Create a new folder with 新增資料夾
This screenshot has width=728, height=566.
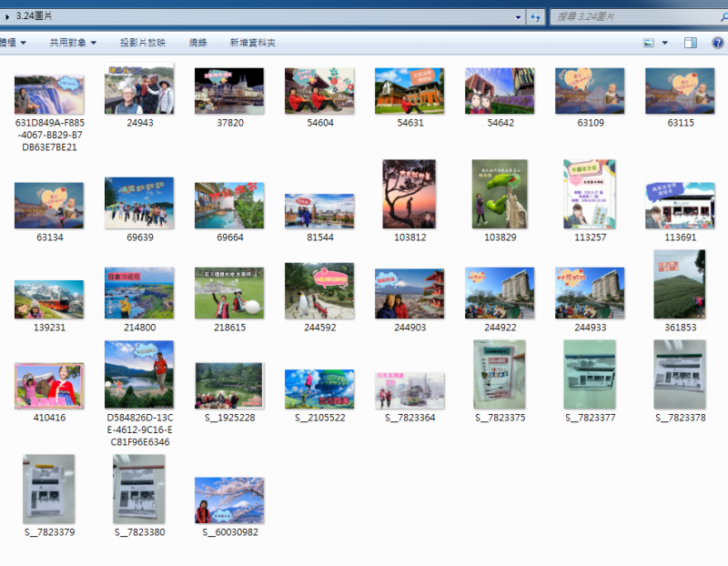click(x=252, y=43)
